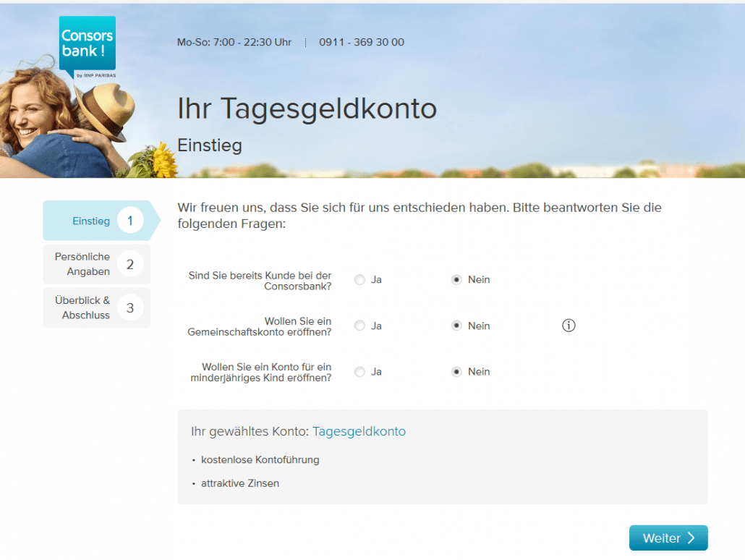
Task: Pick Nein for minderjähriges Kind account
Action: coord(456,372)
